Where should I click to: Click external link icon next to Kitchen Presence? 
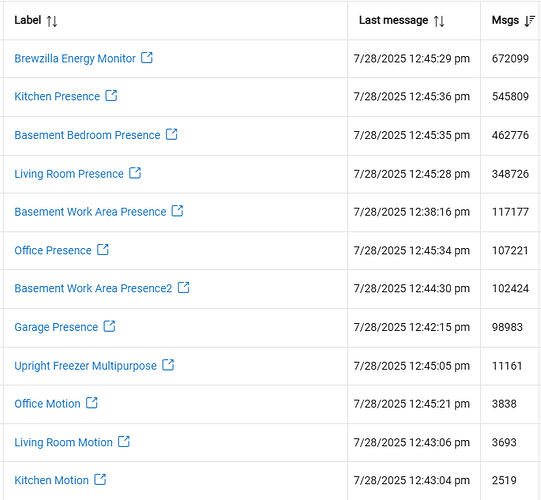[x=111, y=95]
